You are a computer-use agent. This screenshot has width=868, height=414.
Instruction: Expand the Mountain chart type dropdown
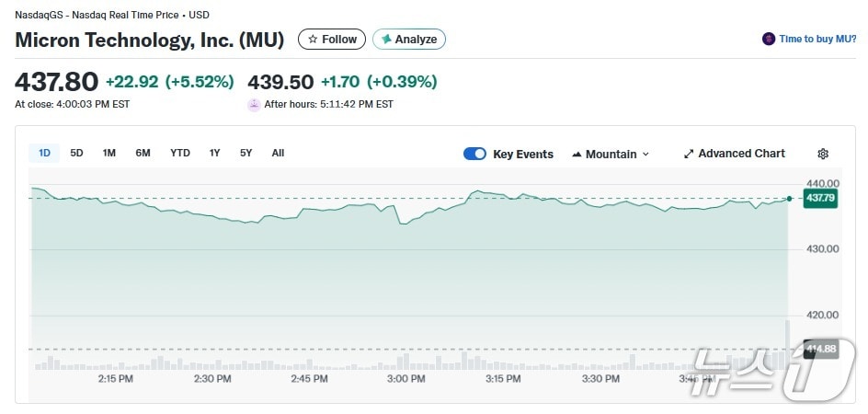pos(645,155)
